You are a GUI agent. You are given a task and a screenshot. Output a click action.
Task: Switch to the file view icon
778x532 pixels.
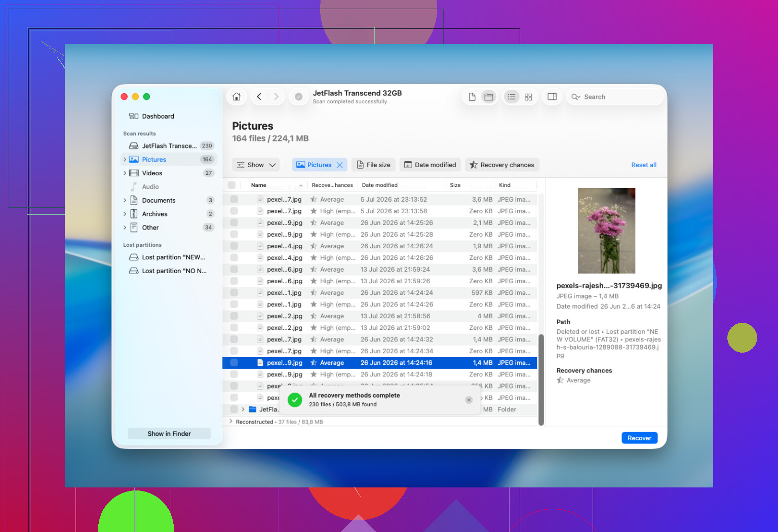472,97
